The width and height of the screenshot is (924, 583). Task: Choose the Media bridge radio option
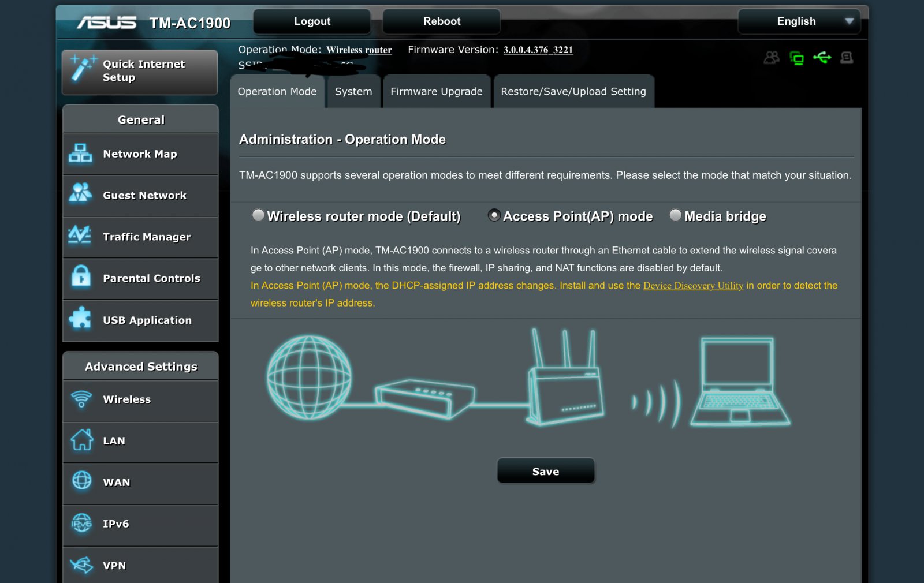point(675,215)
